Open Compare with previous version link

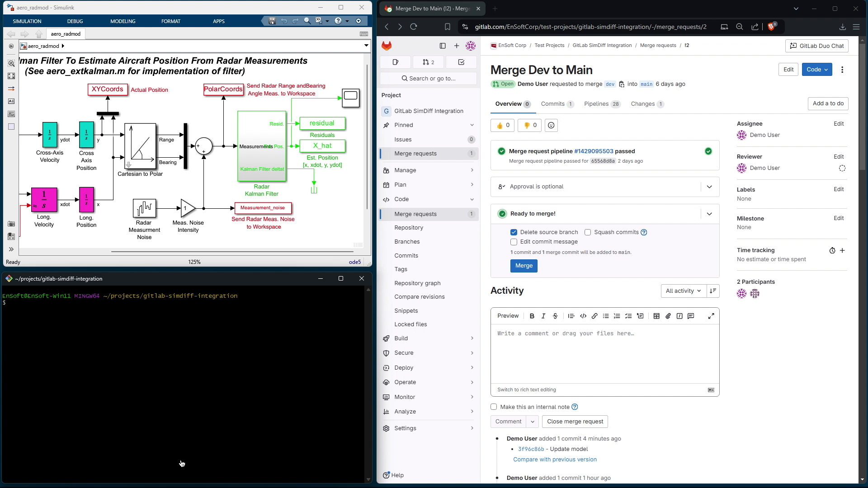(555, 460)
